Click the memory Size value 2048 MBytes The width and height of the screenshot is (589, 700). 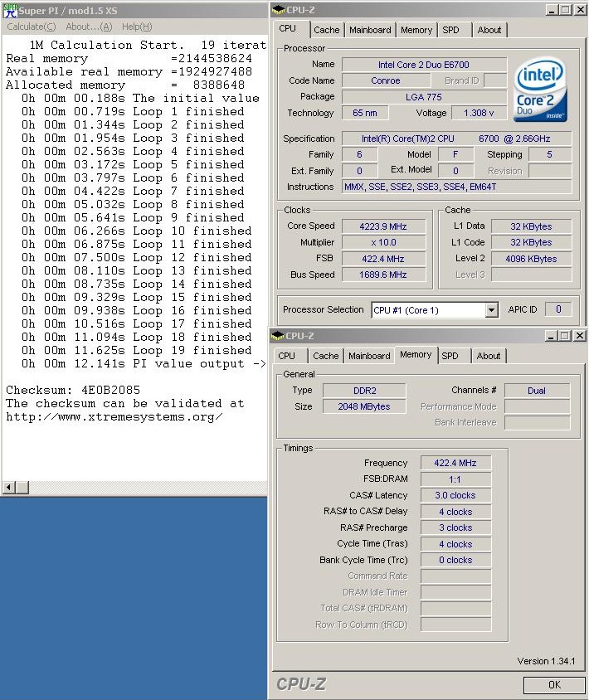tap(364, 406)
